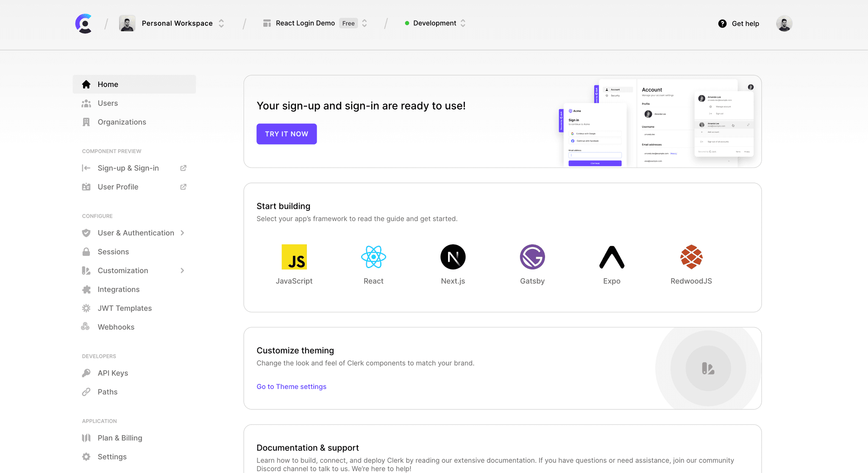Select the React framework option
This screenshot has height=473, width=868.
373,263
